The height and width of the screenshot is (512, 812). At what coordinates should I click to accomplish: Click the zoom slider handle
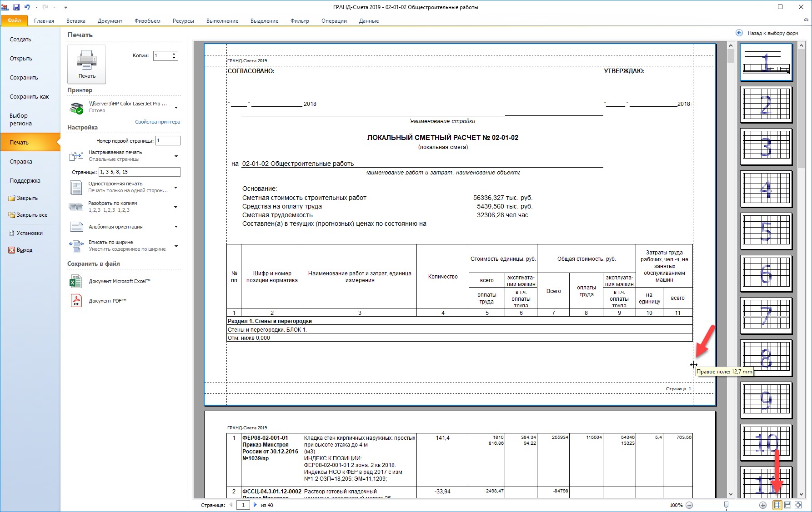(x=726, y=505)
